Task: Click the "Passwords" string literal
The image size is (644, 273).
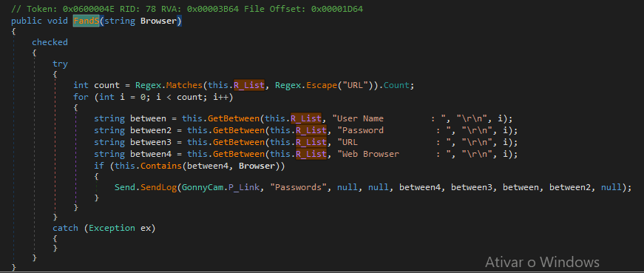Action: coord(298,187)
